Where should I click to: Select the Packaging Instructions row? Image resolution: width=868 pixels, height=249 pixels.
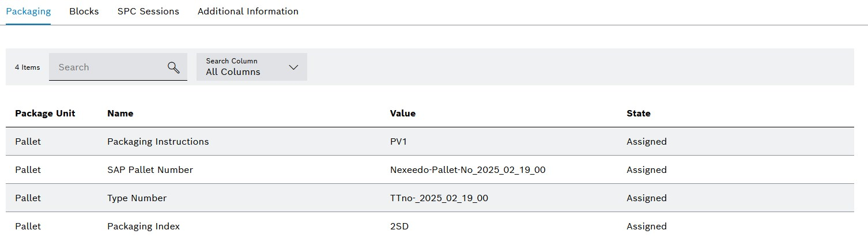pos(430,141)
